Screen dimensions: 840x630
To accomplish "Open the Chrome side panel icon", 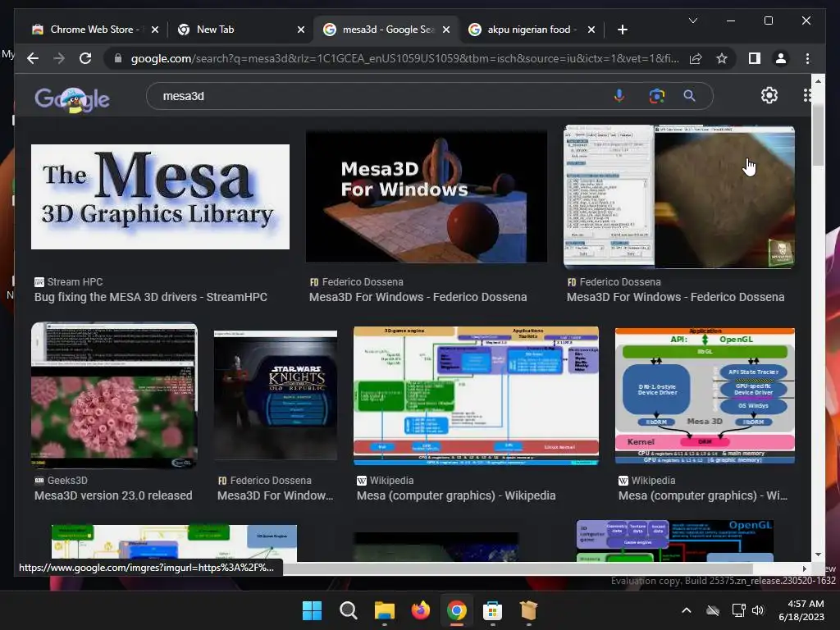I will click(755, 58).
